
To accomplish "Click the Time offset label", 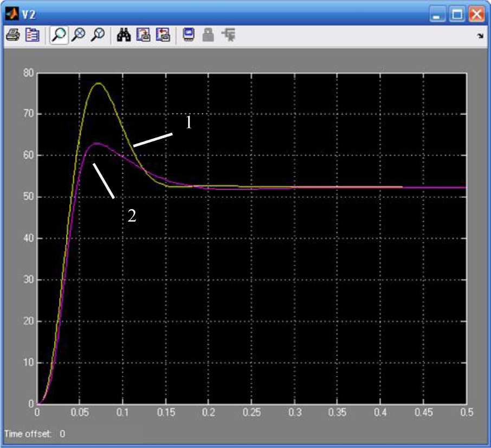I will coord(28,434).
